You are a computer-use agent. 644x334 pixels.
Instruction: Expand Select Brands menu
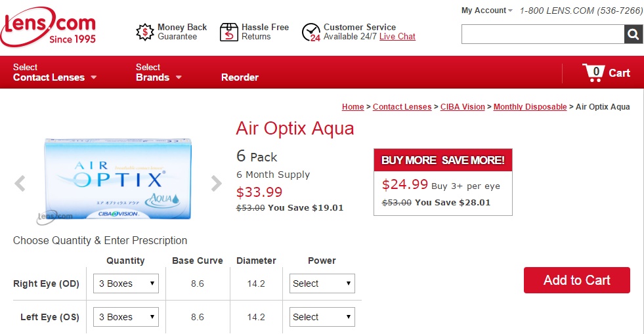coord(158,72)
